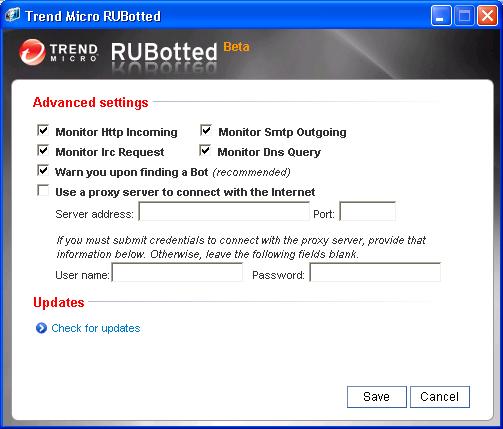Click the blue arrow icon beside Check for updates
The height and width of the screenshot is (429, 503).
point(41,328)
